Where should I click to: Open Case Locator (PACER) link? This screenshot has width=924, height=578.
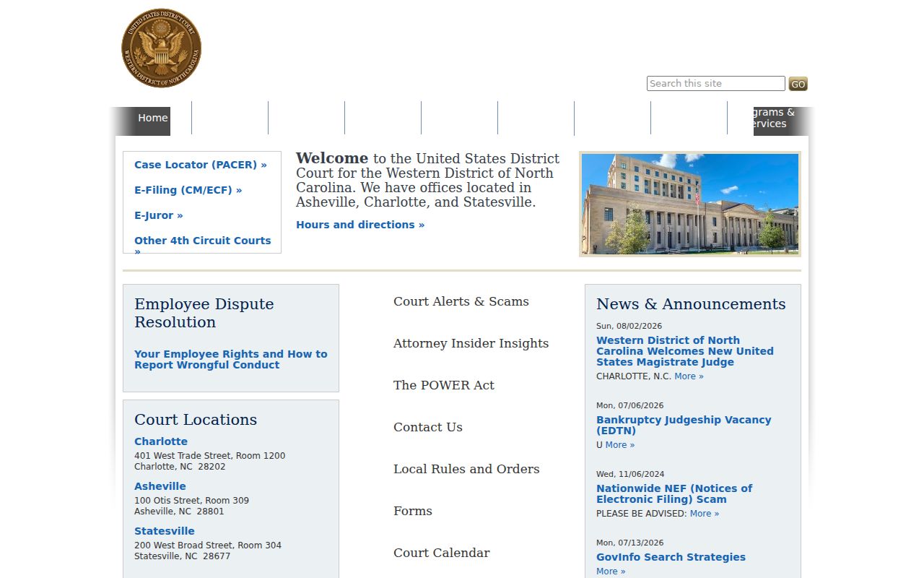[x=201, y=165]
